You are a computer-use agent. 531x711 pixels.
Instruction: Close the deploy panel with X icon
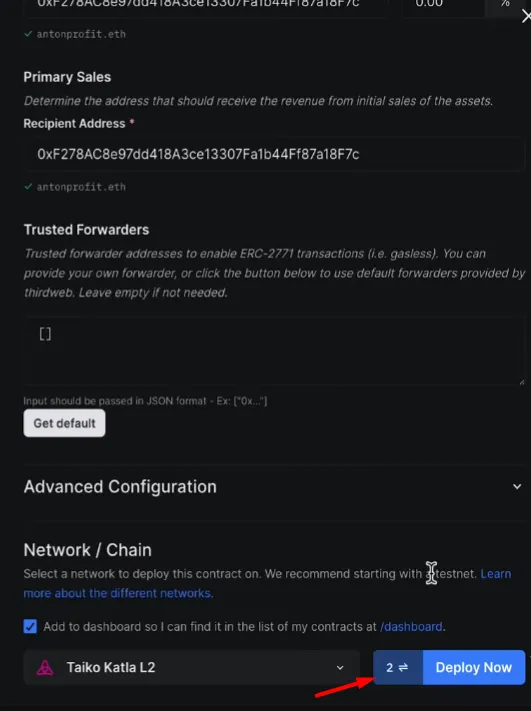click(x=526, y=17)
